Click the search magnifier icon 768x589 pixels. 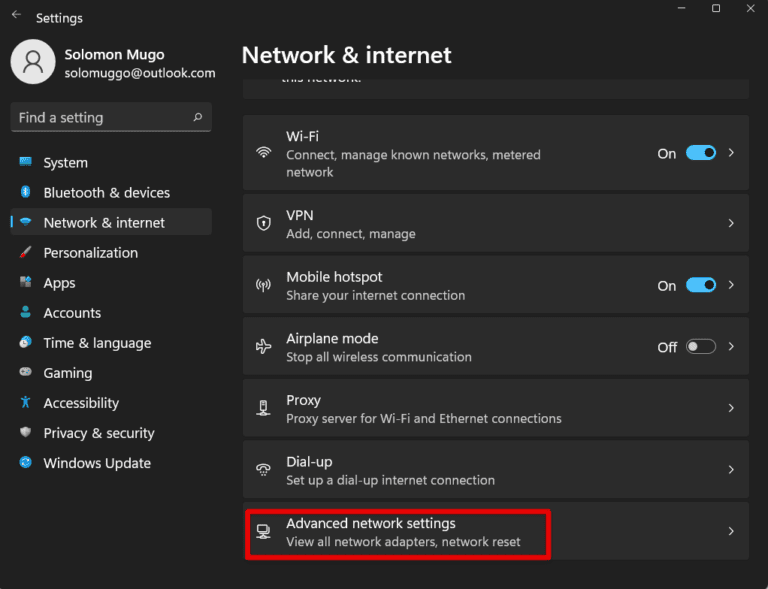click(197, 117)
